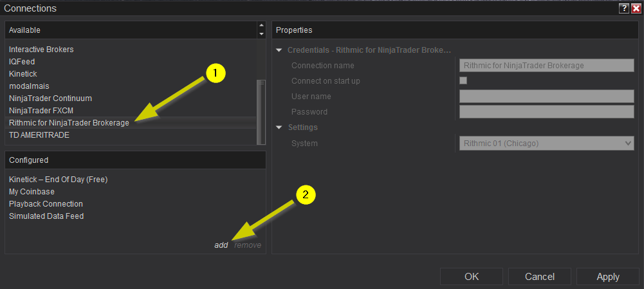The width and height of the screenshot is (644, 289).
Task: Click the User name input field
Action: point(547,96)
